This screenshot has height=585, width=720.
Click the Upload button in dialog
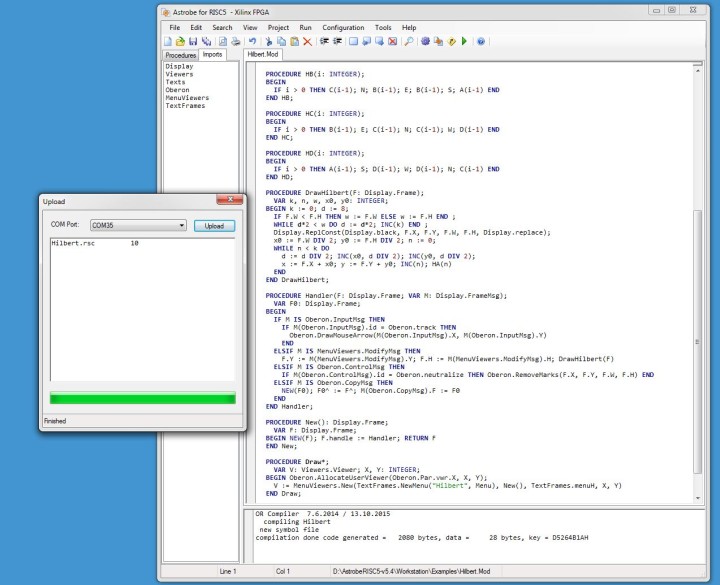pos(214,225)
